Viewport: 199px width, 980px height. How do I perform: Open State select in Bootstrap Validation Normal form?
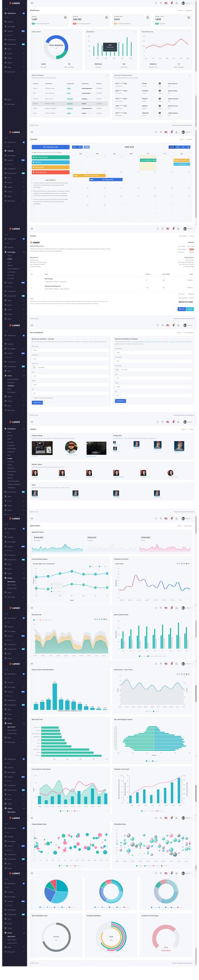[x=70, y=385]
